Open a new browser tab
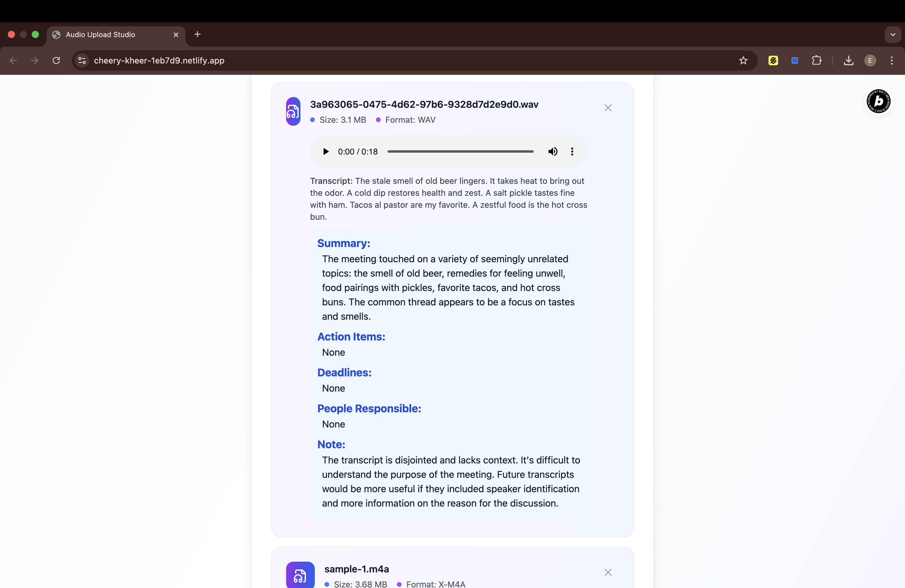This screenshot has width=905, height=588. [197, 35]
